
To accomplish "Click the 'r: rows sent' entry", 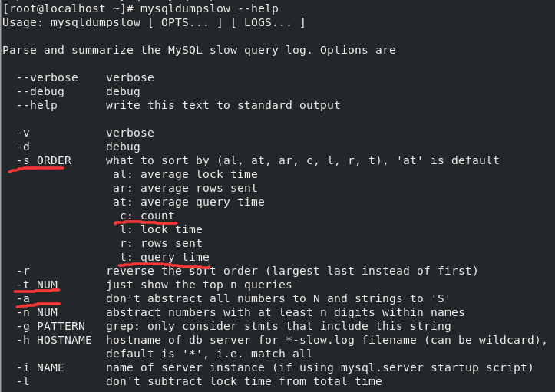I will [x=161, y=243].
